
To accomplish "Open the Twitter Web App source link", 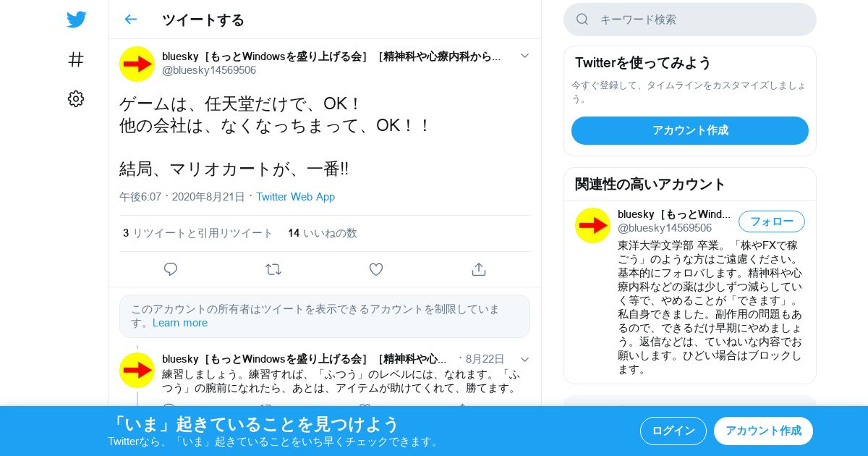I will 295,197.
